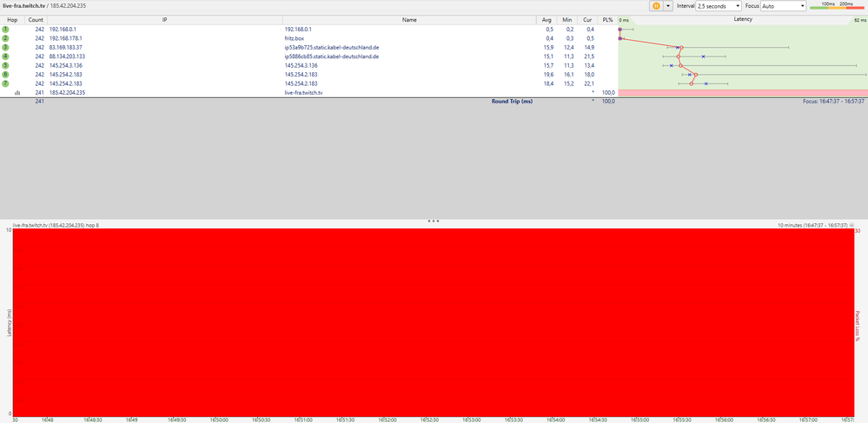Click the ip53a9b725.static.kabel-deutschland.de name
Viewport: 868px width, 423px height.
tap(332, 47)
